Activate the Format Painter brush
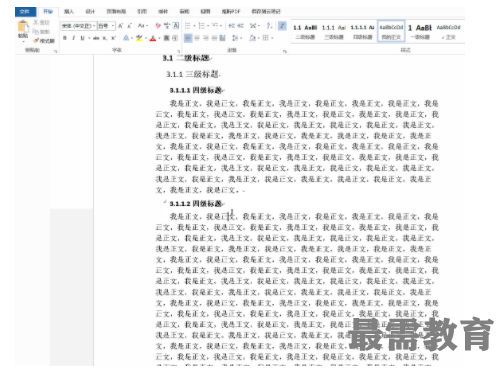This screenshot has height=374, width=500. point(36,41)
